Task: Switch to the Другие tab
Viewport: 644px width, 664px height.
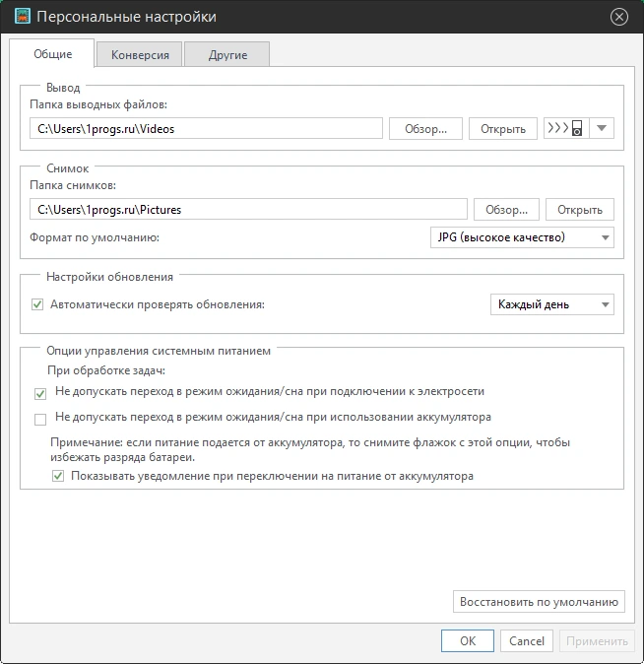Action: pos(227,54)
